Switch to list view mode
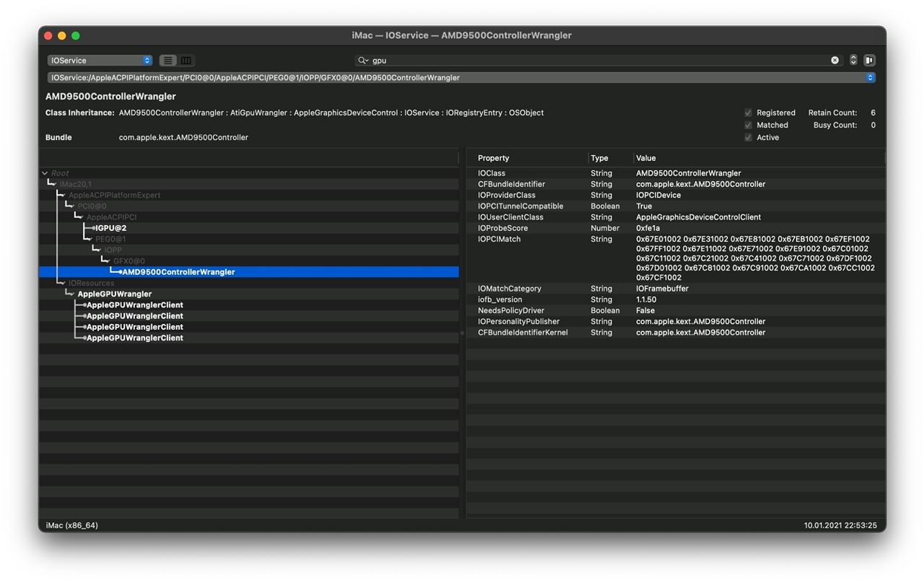 [168, 61]
